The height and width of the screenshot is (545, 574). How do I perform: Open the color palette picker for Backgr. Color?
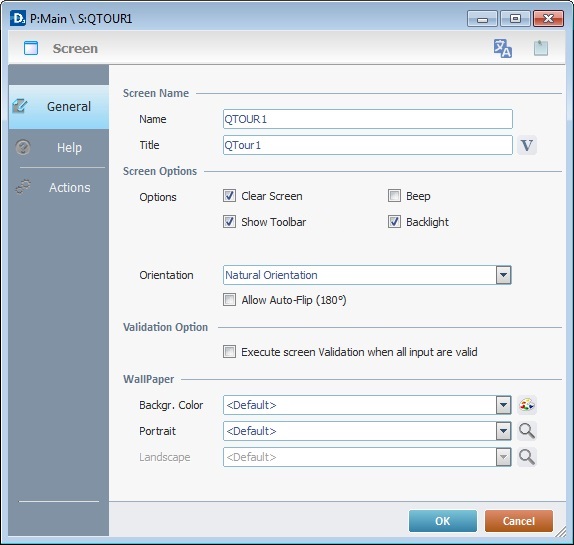[527, 405]
